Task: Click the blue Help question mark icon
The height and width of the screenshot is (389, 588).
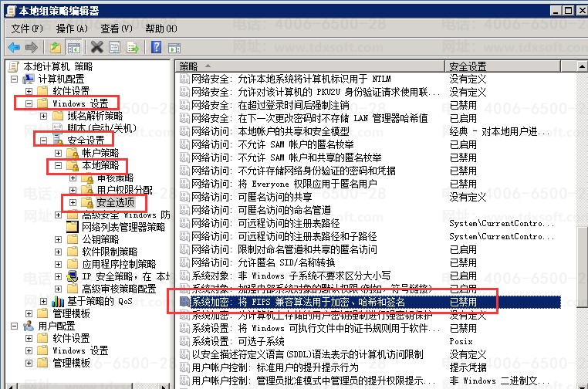Action: pos(156,46)
